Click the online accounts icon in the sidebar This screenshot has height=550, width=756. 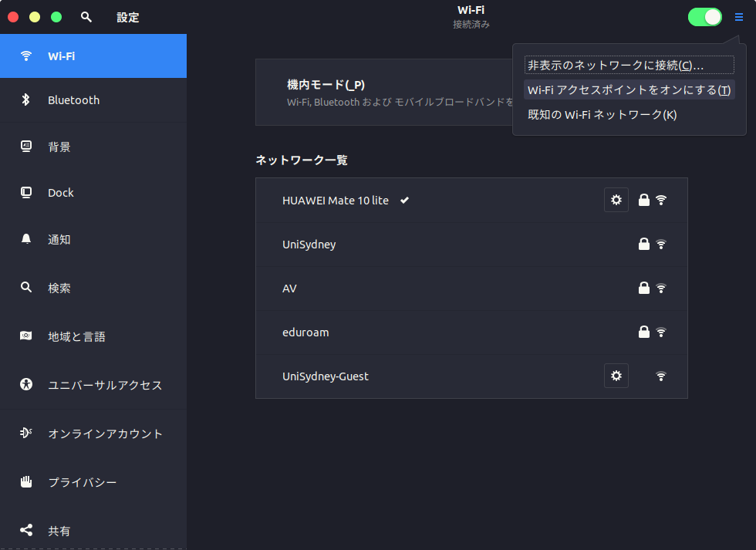click(26, 433)
